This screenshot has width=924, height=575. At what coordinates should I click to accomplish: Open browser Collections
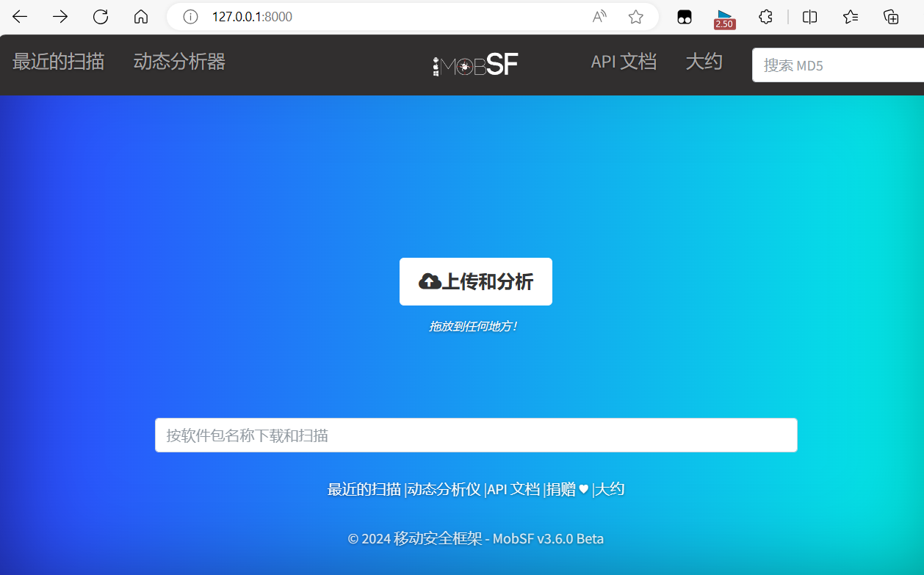point(891,17)
